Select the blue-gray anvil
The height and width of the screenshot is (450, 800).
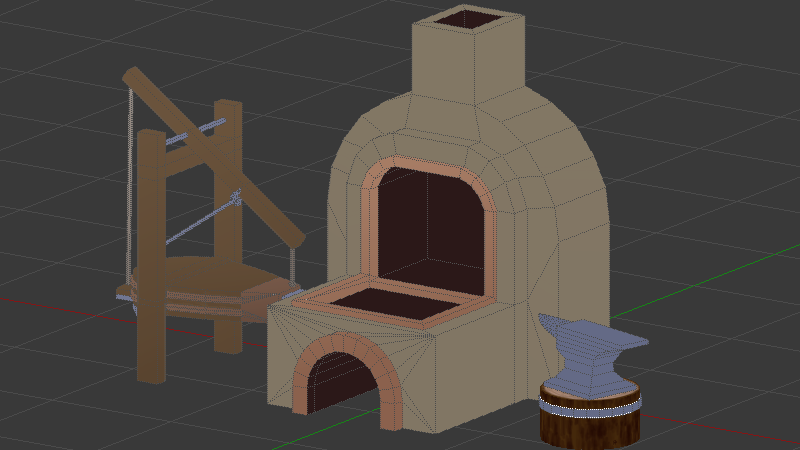pyautogui.click(x=588, y=357)
